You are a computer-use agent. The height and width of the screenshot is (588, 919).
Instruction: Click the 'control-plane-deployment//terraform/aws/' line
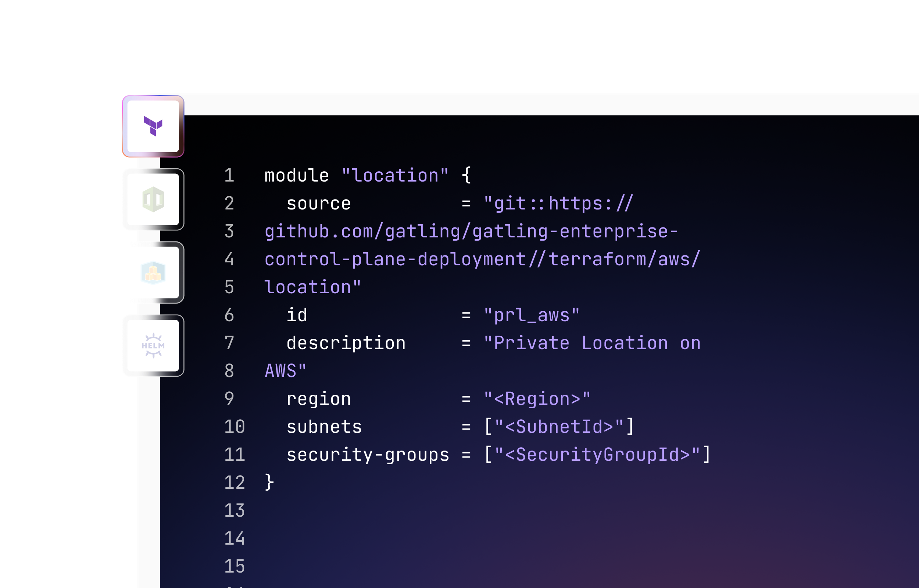(482, 259)
